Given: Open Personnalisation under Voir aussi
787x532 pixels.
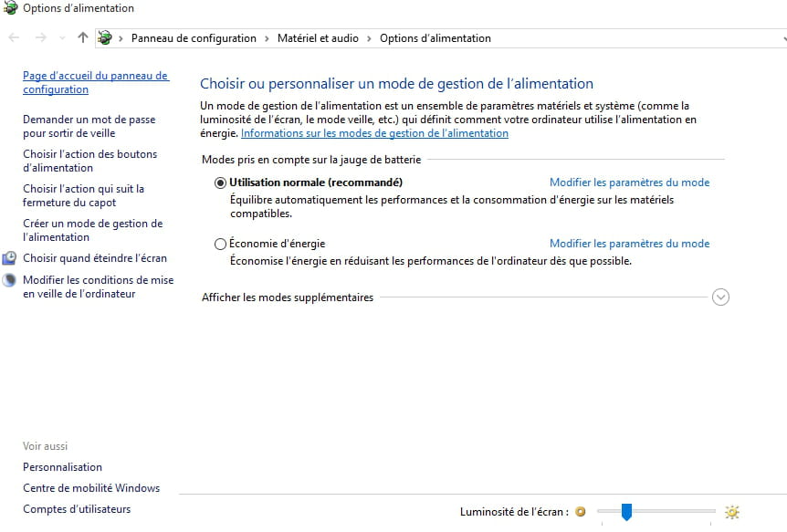Looking at the screenshot, I should [x=62, y=467].
